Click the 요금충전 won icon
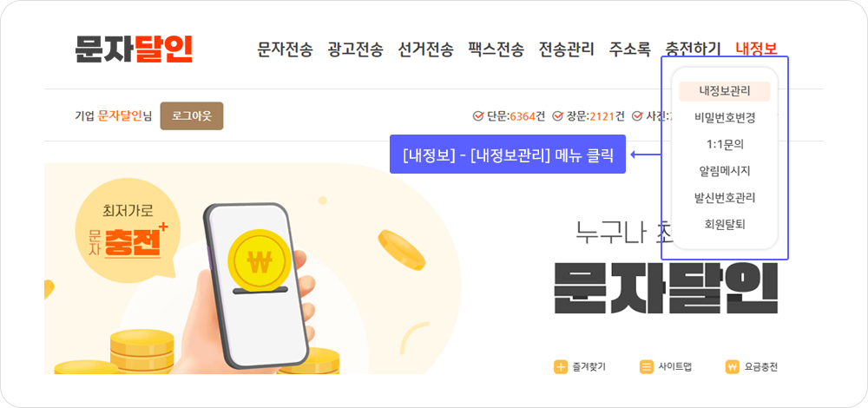The image size is (868, 408). coord(732,366)
